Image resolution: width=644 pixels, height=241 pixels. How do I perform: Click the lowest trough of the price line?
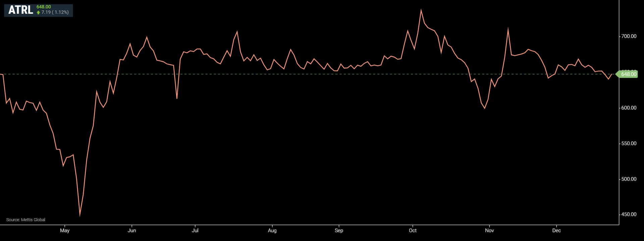80,215
